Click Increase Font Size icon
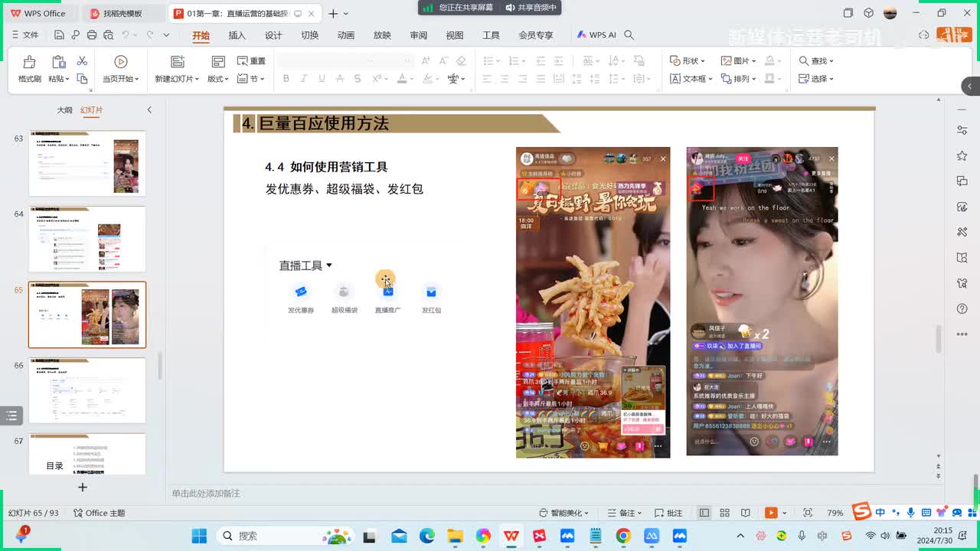 (426, 60)
